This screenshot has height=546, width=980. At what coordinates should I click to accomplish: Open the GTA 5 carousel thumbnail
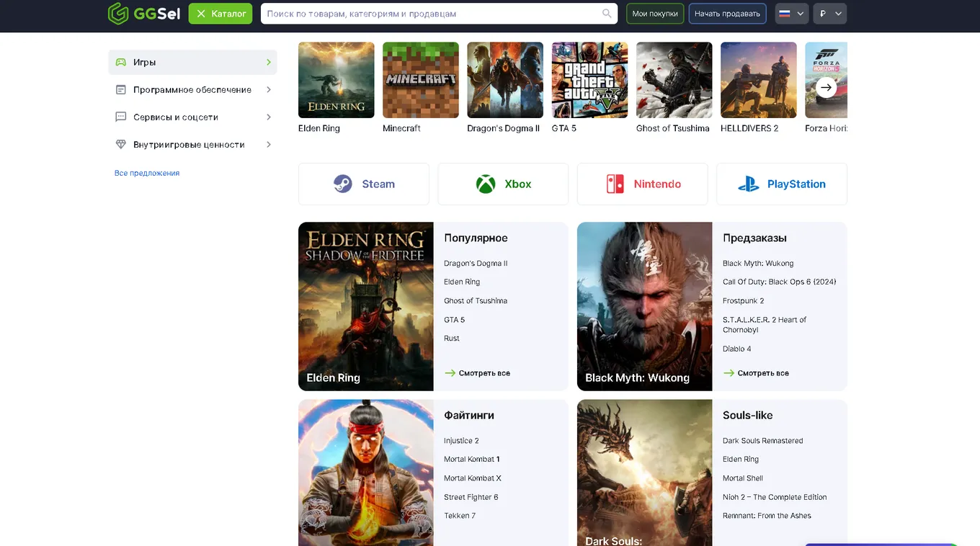(x=589, y=80)
